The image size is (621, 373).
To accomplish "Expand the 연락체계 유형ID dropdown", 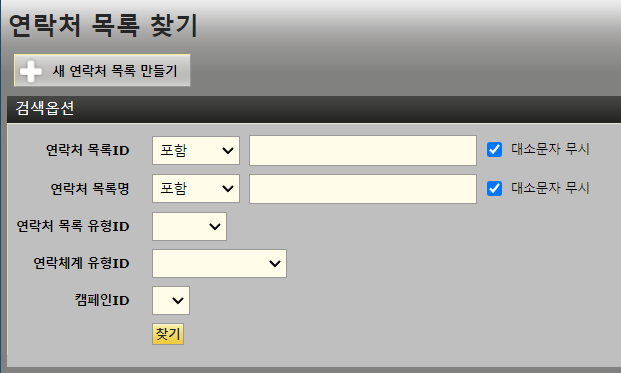I will 219,263.
